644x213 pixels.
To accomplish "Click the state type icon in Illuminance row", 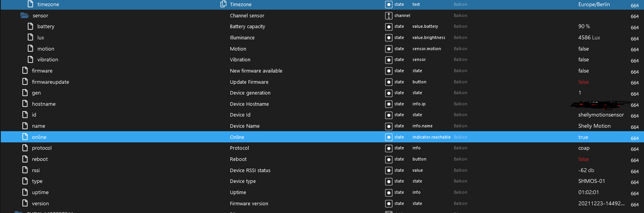I will pyautogui.click(x=389, y=38).
